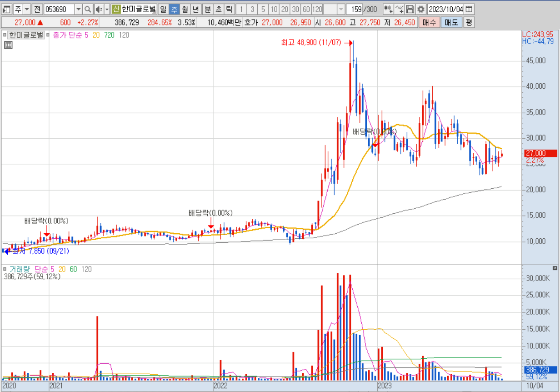Click the small square icon left of 한미글로벌 label
The image size is (560, 392).
tap(5, 35)
